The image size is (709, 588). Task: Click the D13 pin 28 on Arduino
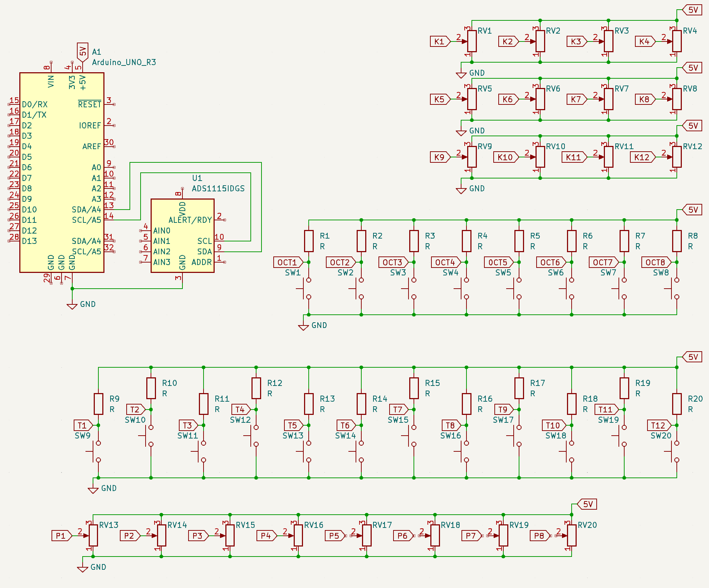coord(14,241)
